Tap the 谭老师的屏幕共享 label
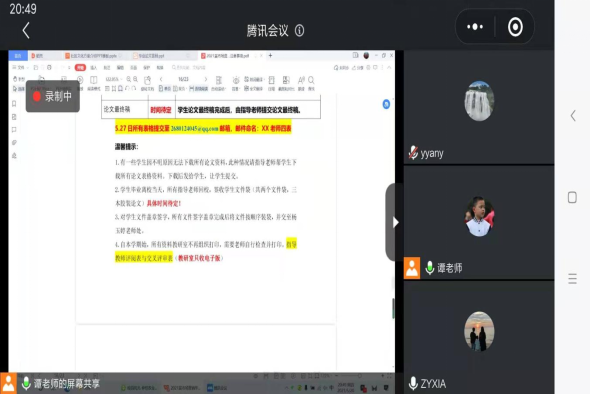 pyautogui.click(x=67, y=384)
